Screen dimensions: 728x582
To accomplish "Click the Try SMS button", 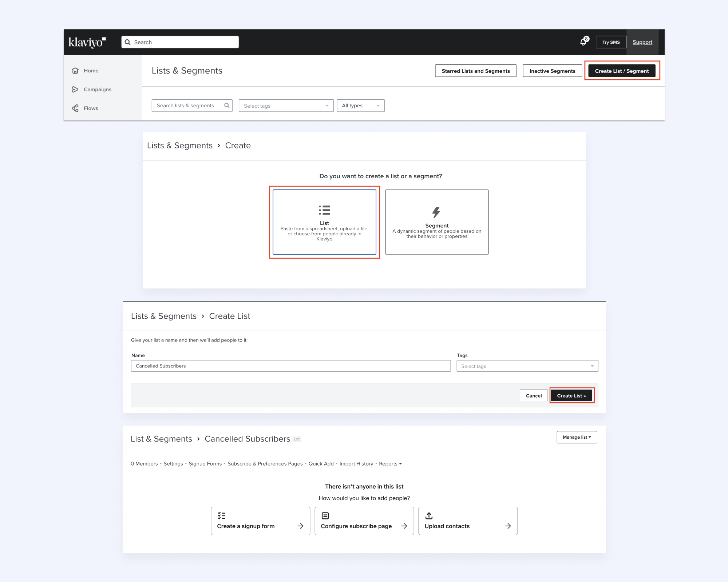I will (x=611, y=42).
